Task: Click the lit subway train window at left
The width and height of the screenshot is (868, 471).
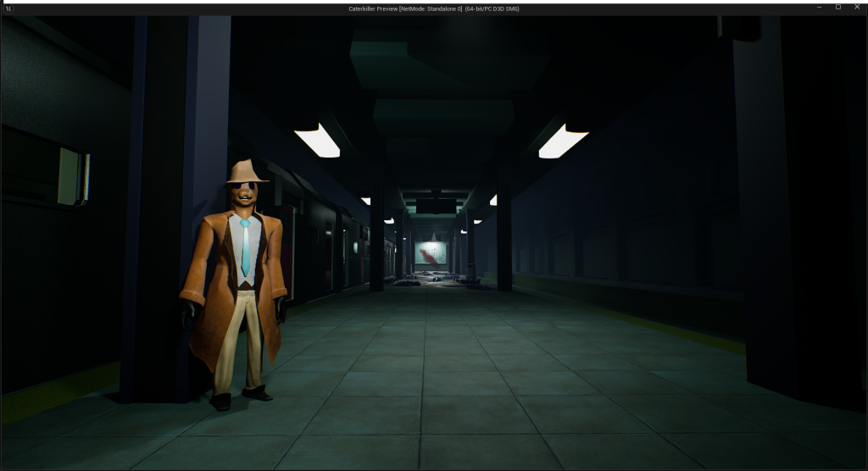Action: [x=73, y=175]
